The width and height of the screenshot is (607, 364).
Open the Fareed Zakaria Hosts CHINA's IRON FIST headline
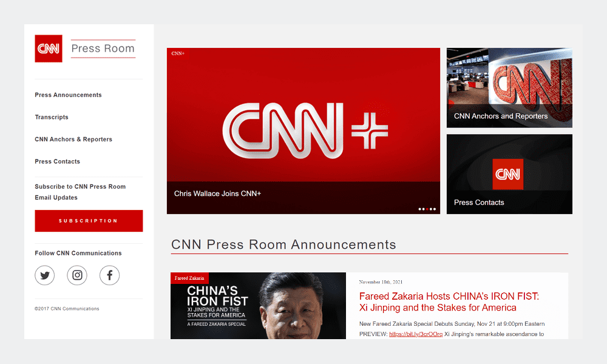pyautogui.click(x=449, y=302)
